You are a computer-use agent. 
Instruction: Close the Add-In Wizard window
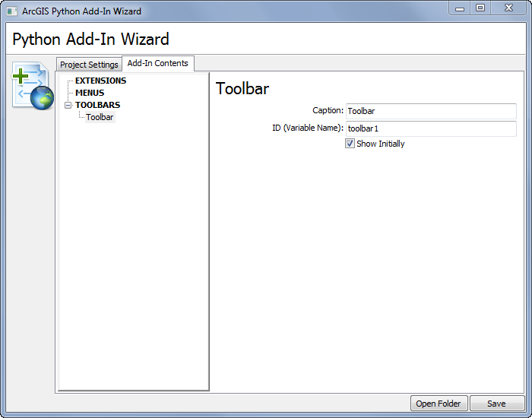pos(508,8)
